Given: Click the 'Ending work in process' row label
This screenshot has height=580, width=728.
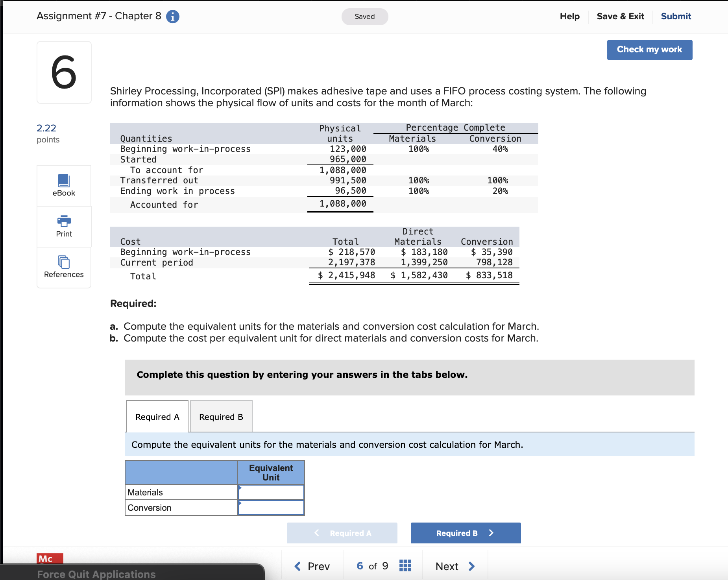Looking at the screenshot, I should coord(177,191).
